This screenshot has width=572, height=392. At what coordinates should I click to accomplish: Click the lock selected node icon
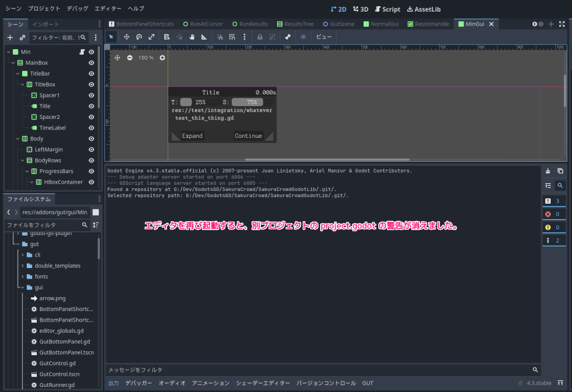click(260, 37)
